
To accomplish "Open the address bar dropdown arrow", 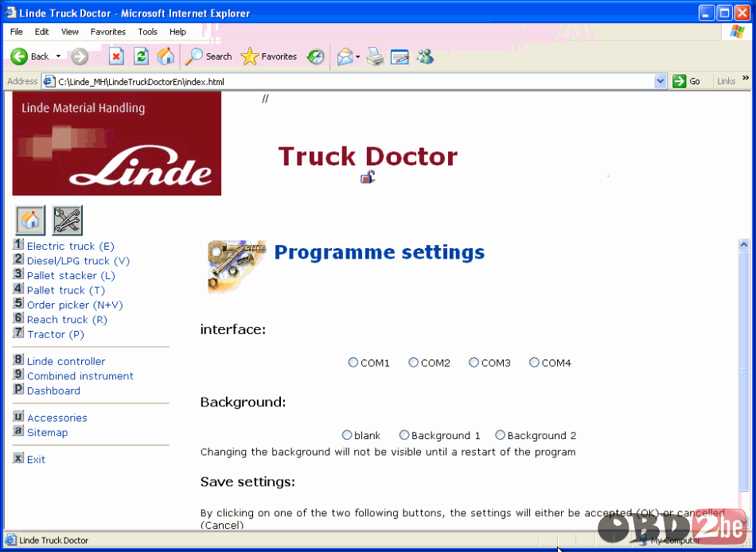I will tap(661, 81).
